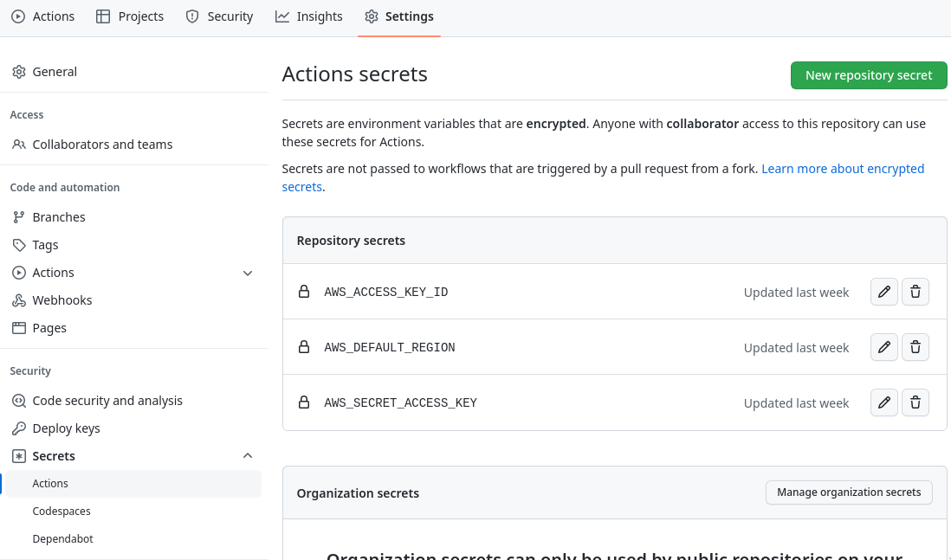The width and height of the screenshot is (951, 560).
Task: Edit AWS_DEFAULT_REGION with the pencil icon
Action: coord(883,347)
